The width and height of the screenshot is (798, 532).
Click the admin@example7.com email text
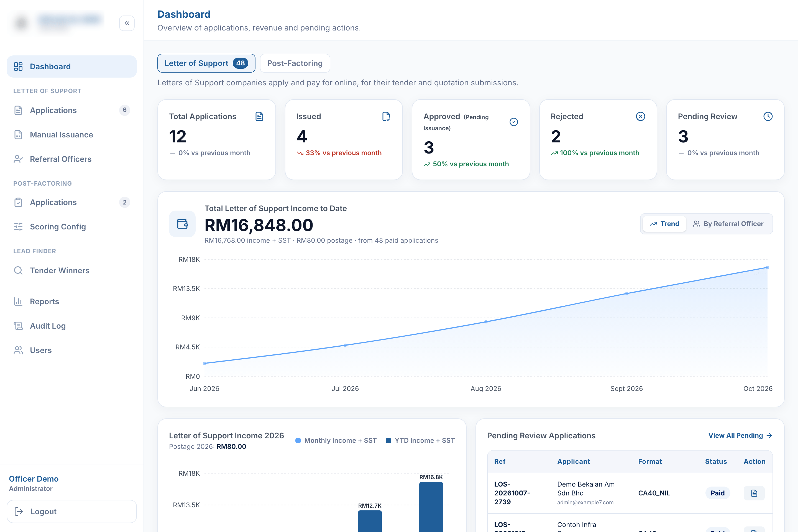(x=585, y=502)
